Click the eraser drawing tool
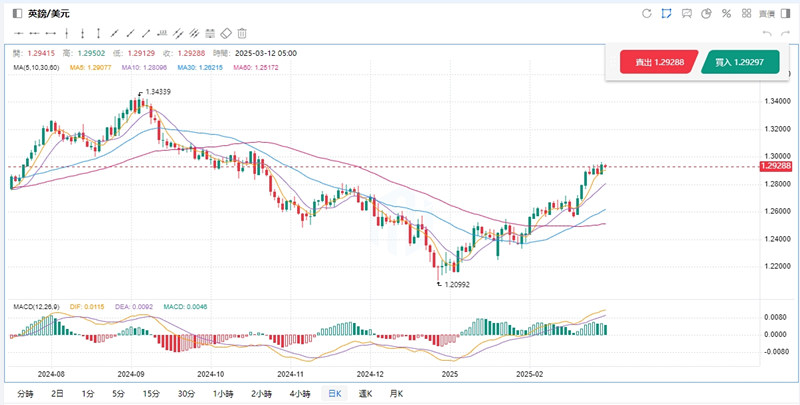 click(226, 34)
